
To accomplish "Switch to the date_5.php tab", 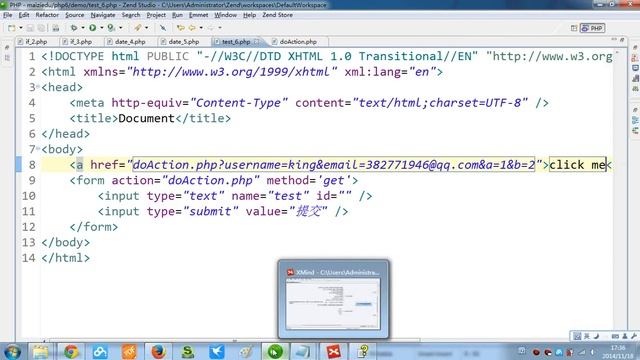I will click(184, 42).
